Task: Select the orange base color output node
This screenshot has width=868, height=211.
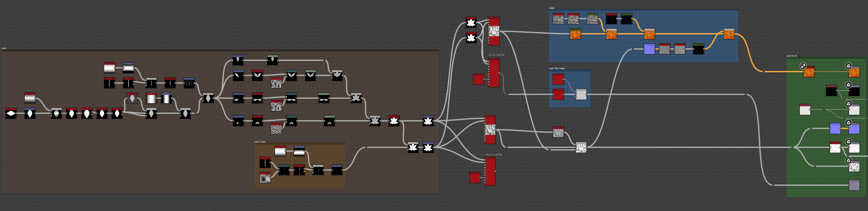Action: coord(854,72)
